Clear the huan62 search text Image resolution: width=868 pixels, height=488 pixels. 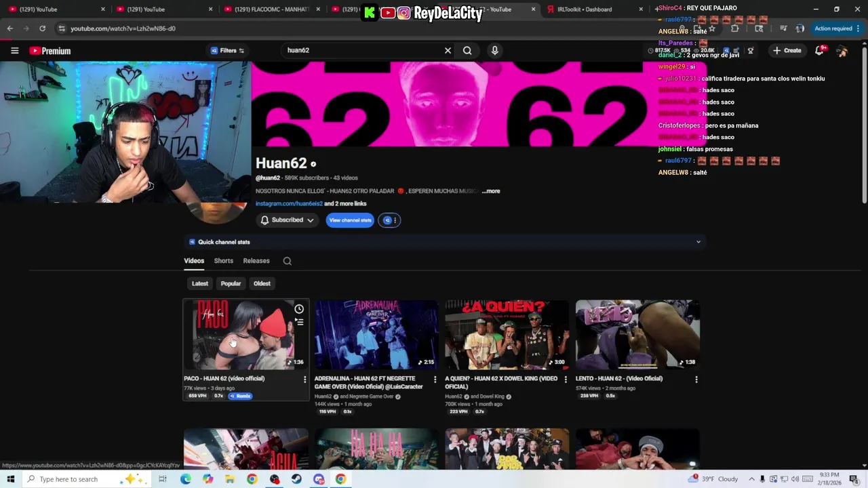coord(448,50)
